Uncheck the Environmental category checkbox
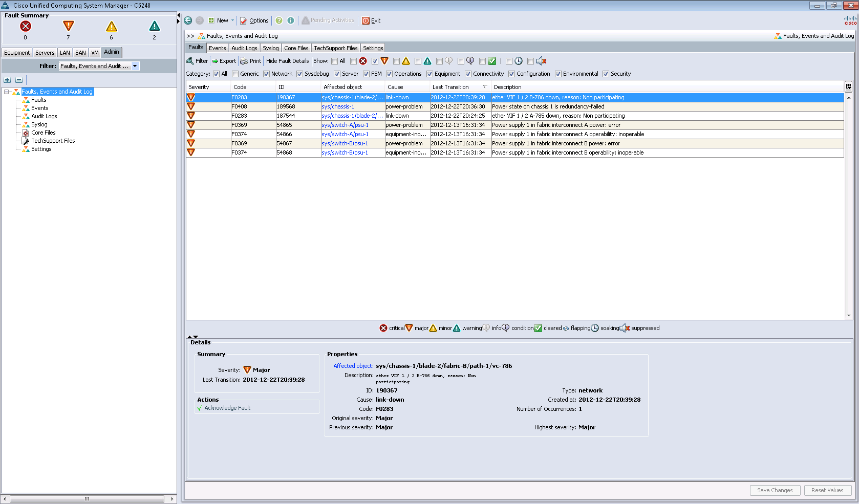 [x=559, y=74]
